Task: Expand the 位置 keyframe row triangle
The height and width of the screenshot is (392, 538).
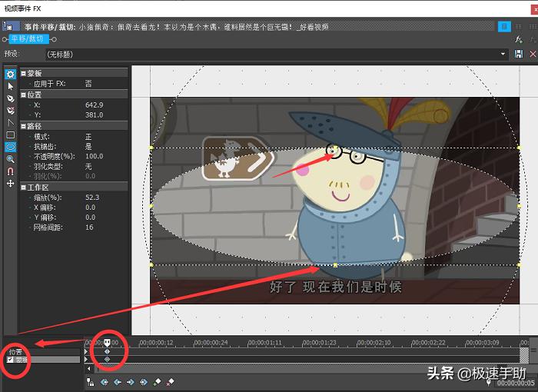Action: click(86, 351)
